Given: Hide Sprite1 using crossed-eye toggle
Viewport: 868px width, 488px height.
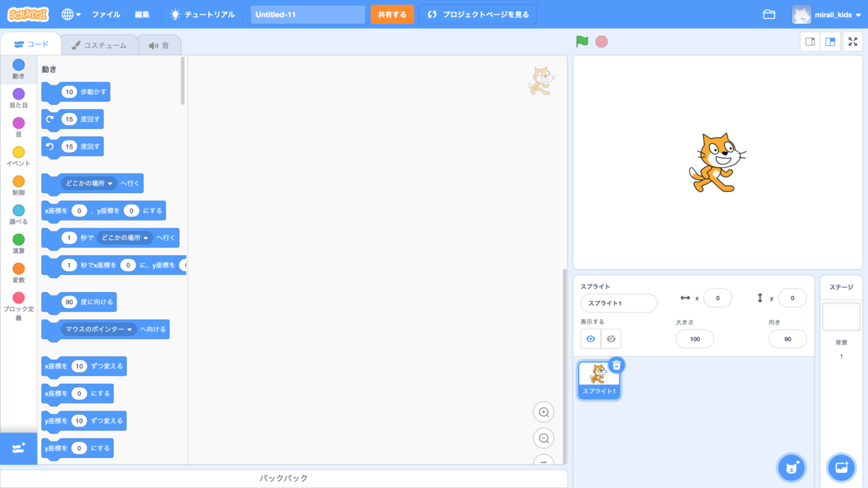Looking at the screenshot, I should coord(610,338).
